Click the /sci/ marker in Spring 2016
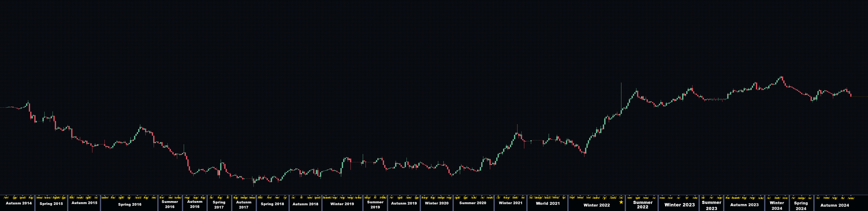 coord(138,198)
